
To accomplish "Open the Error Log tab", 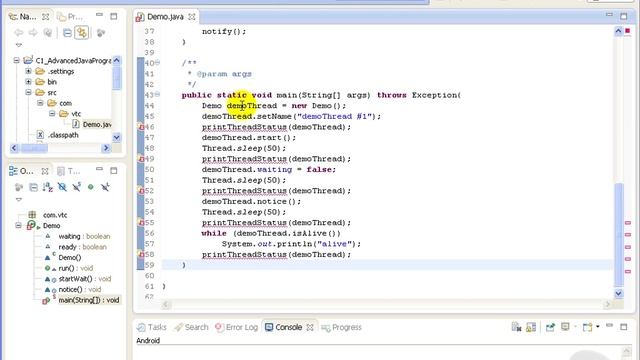I will (x=236, y=327).
